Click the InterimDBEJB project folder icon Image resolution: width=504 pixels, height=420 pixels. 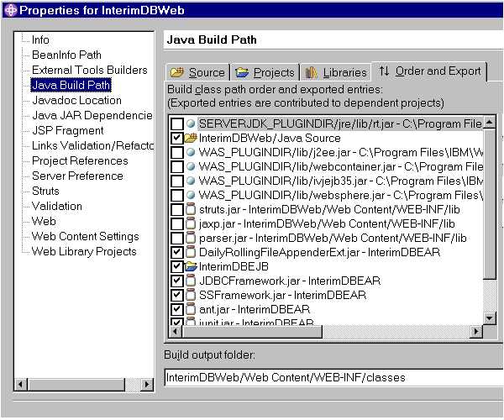[x=191, y=266]
